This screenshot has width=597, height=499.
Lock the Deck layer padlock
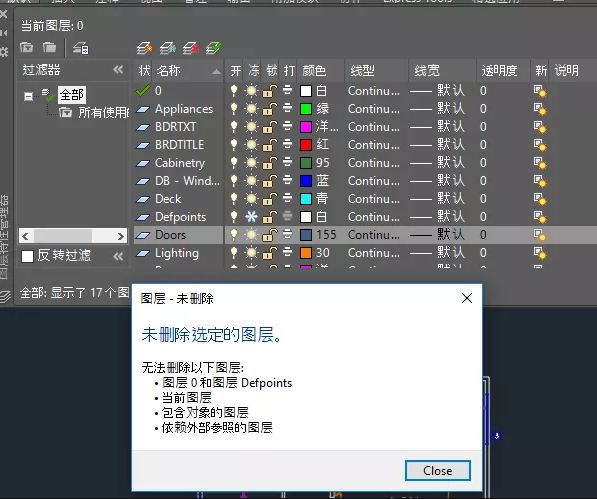coord(270,199)
